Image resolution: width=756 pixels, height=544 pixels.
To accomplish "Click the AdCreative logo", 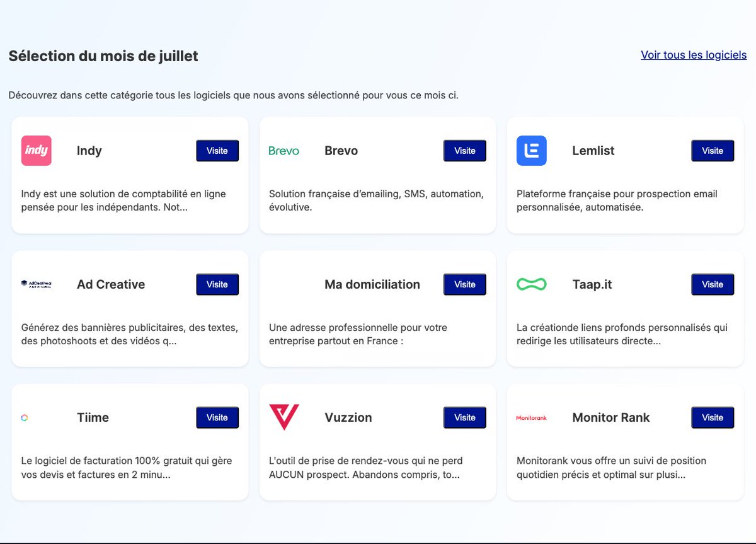I will pyautogui.click(x=36, y=284).
